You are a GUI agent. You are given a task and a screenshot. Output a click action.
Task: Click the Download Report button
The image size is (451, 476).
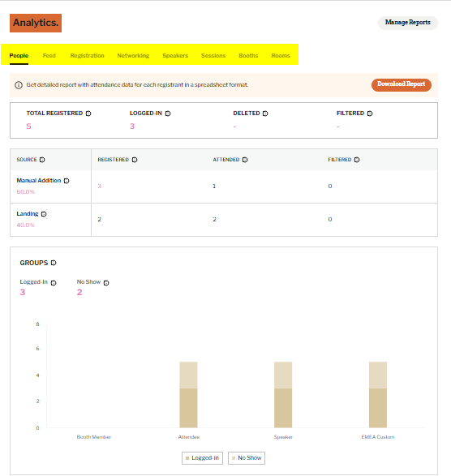pyautogui.click(x=402, y=84)
